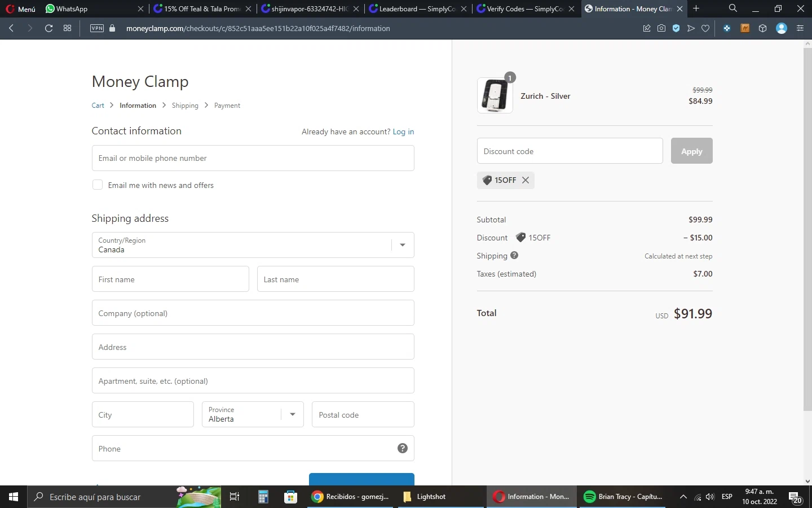Open Lightshot from the taskbar
Screen dimensions: 812x508
[442, 497]
